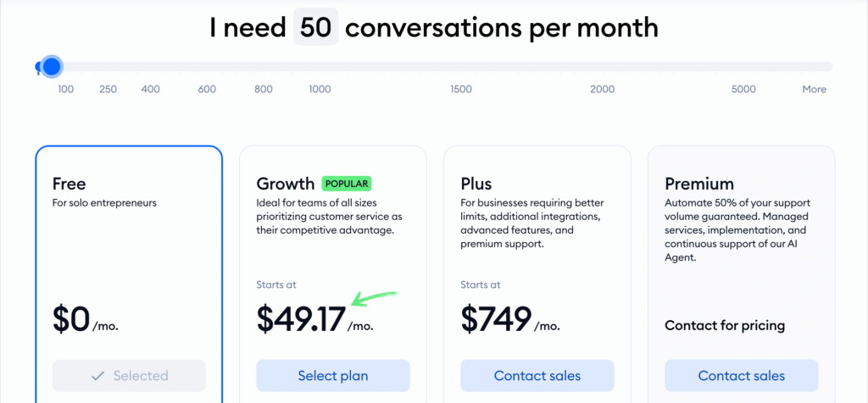Pick the 600 conversations tick label
Viewport: 868px width, 403px height.
[x=207, y=90]
